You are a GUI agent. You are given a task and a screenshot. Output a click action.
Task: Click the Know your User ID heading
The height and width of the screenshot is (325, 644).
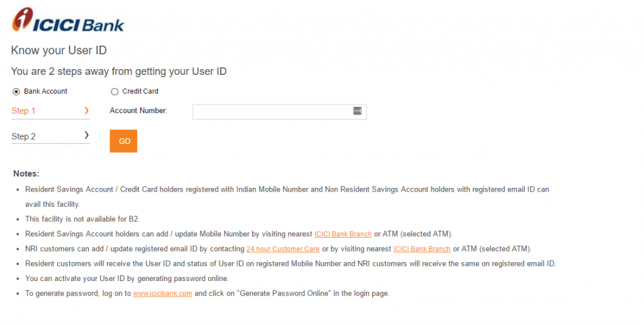[x=58, y=50]
